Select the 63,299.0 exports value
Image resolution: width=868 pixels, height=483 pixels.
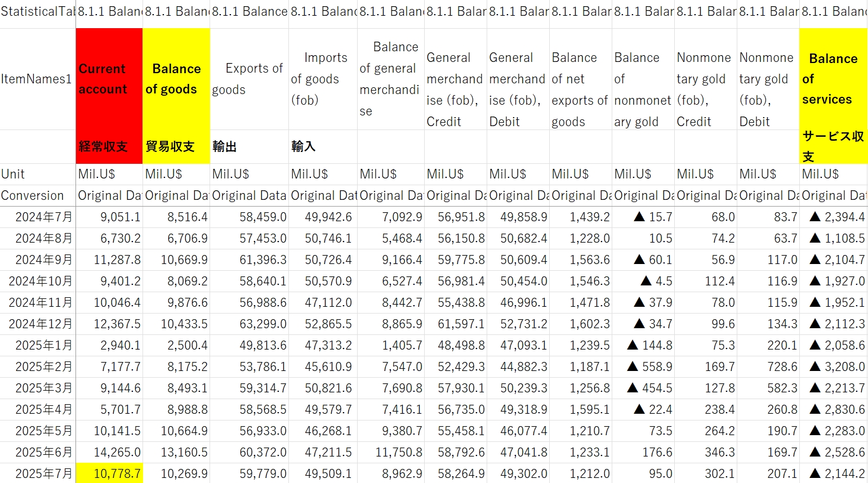(248, 324)
